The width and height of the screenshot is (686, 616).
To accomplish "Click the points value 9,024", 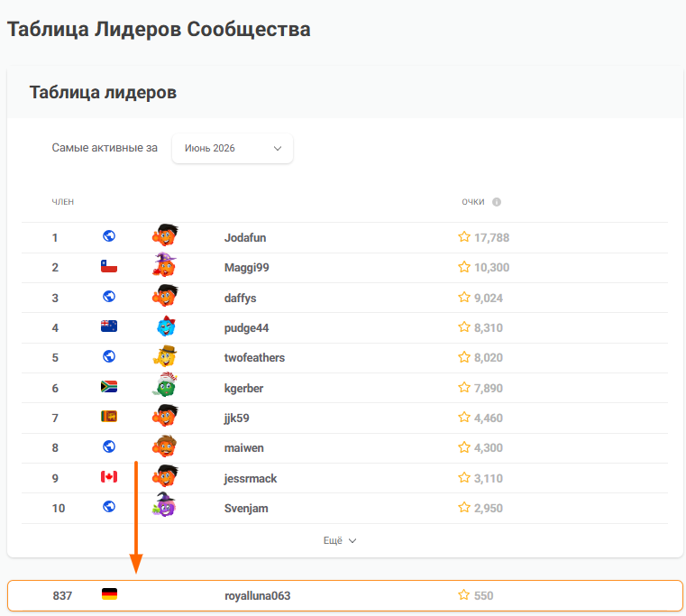I will point(489,299).
